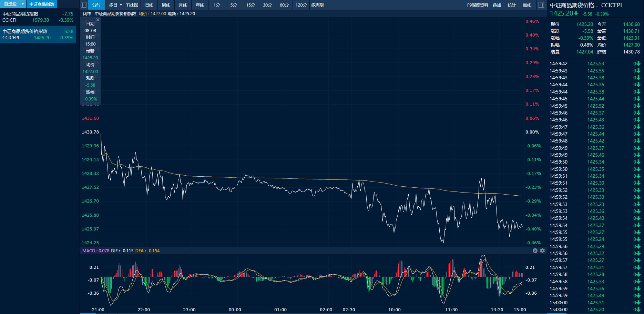Open the 多日 dropdown arrow
644x314 pixels.
pyautogui.click(x=121, y=5)
